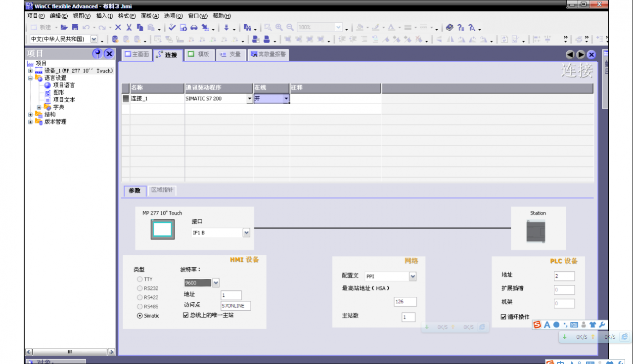
Task: Open the 区域指针 tab
Action: (162, 190)
